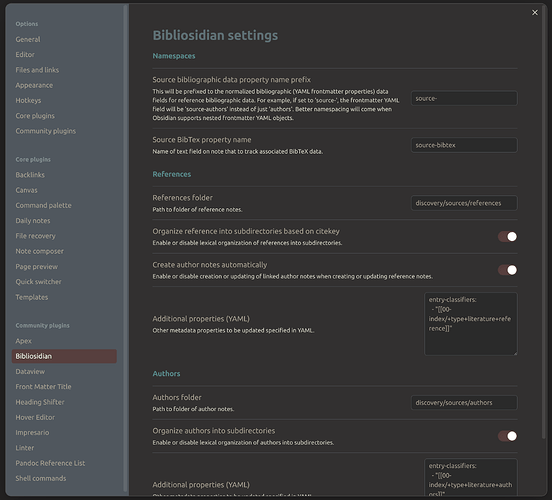The height and width of the screenshot is (500, 552).
Task: Click 'References folder' label
Action: click(182, 198)
